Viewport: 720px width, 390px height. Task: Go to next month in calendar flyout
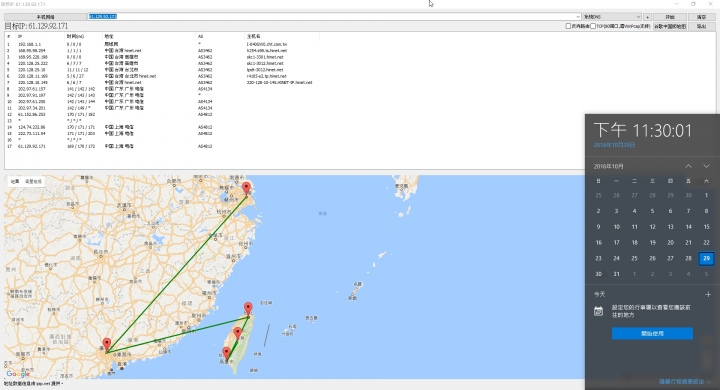706,166
